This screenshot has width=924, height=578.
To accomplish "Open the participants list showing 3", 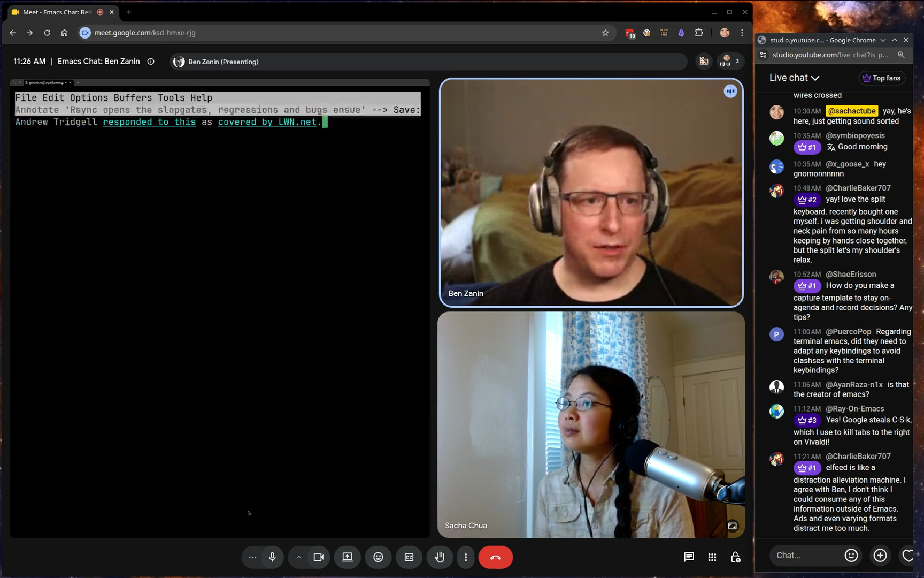I will coord(730,62).
